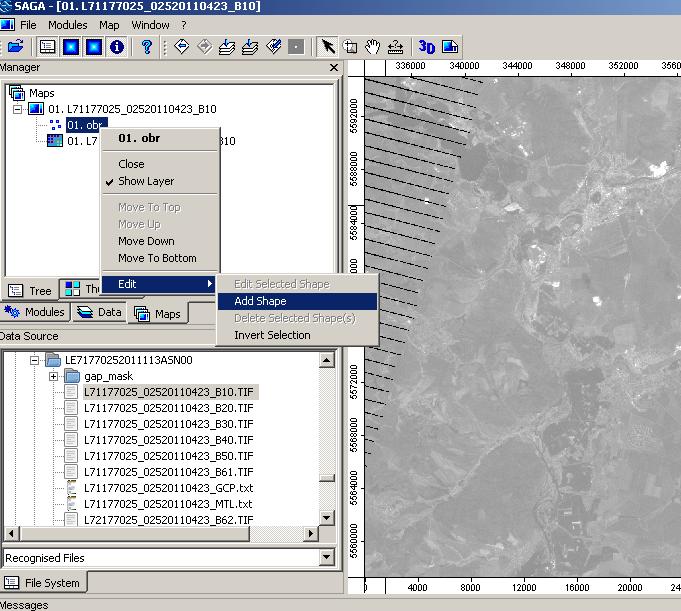The image size is (681, 611).
Task: Click Invert Selection in the submenu
Action: coord(272,335)
